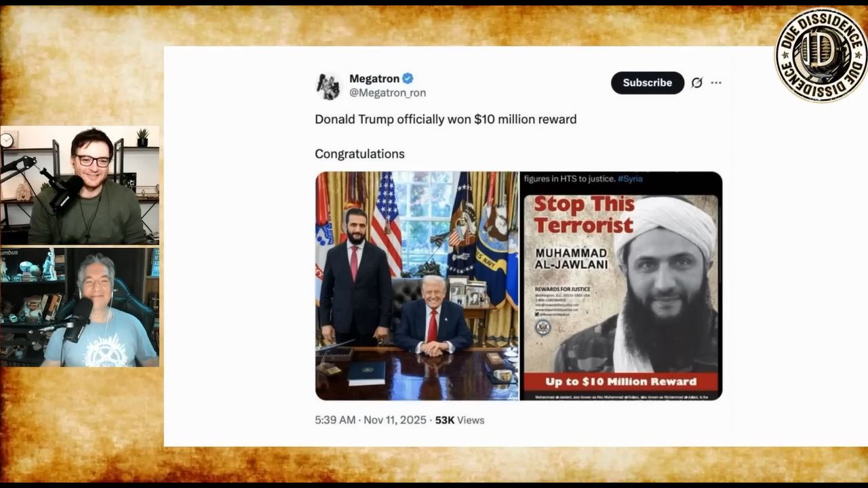
Task: Open the @Megatron_ron handle link
Action: [x=387, y=93]
